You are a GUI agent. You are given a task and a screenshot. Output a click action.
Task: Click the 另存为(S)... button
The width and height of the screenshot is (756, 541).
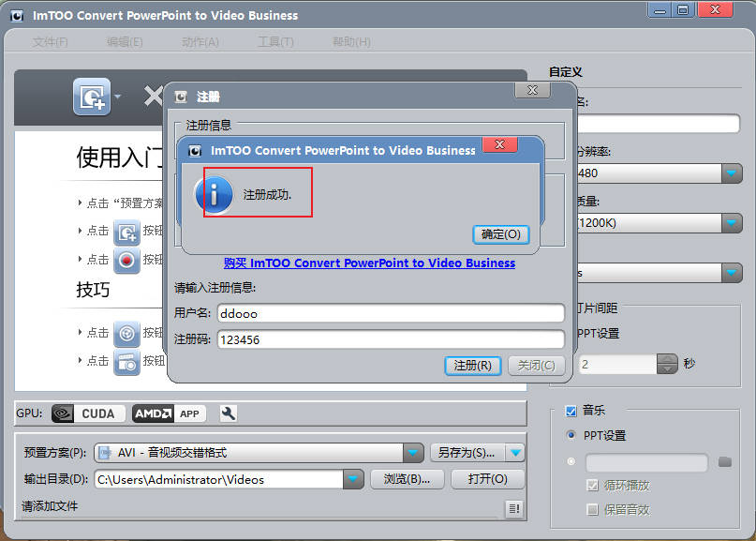467,453
